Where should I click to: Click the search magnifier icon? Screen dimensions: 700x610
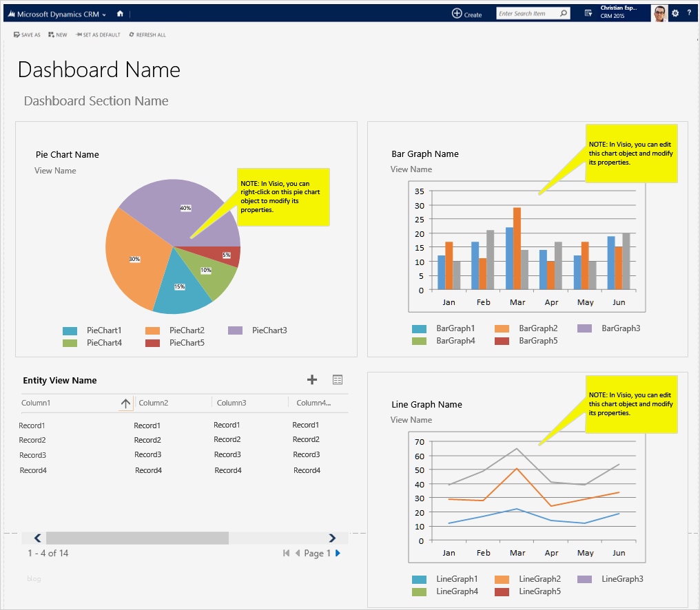tap(564, 14)
